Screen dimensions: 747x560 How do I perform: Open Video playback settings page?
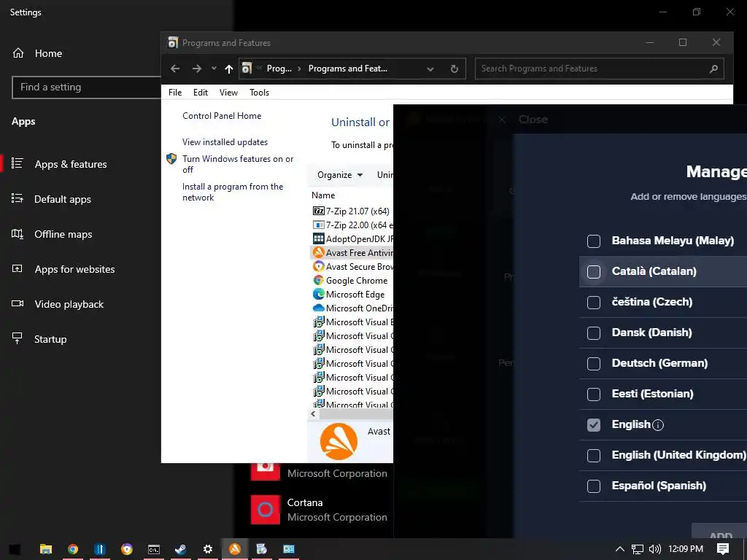(x=69, y=304)
